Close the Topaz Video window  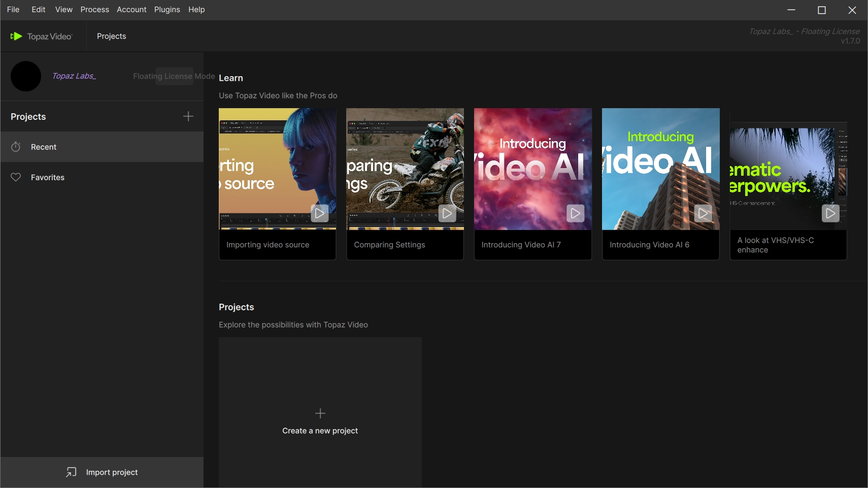coord(852,10)
